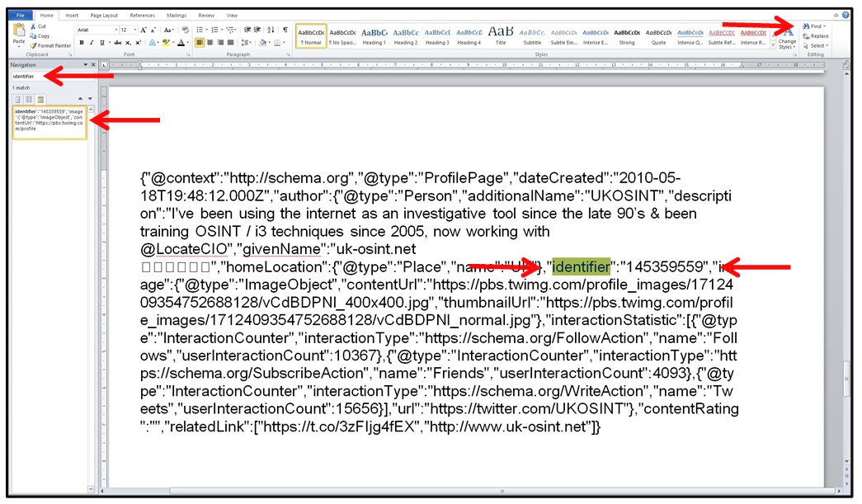Image resolution: width=862 pixels, height=504 pixels.
Task: Apply the Quote style
Action: 658,36
